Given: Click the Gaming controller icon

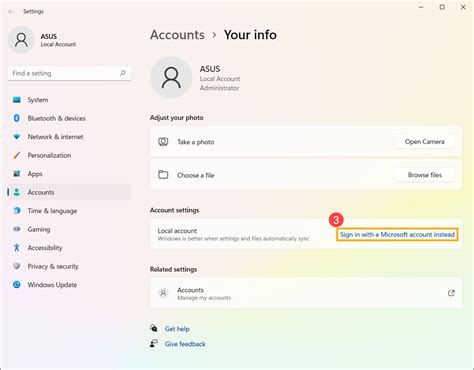Looking at the screenshot, I should pos(17,229).
